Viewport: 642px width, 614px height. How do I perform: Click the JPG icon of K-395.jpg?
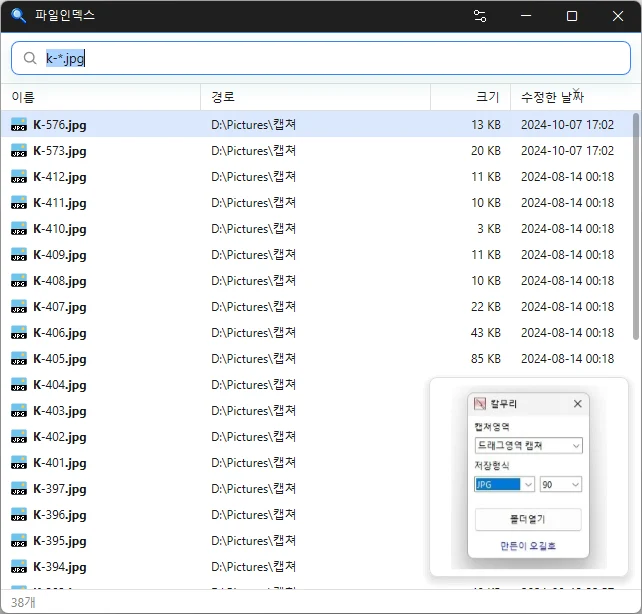click(19, 540)
